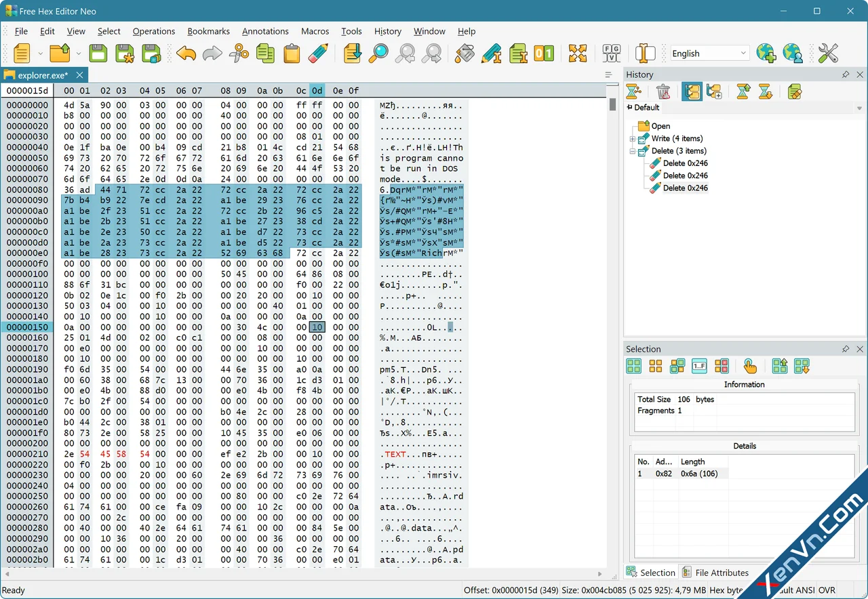868x599 pixels.
Task: Select the explorer.exe* document tab
Action: (x=43, y=75)
